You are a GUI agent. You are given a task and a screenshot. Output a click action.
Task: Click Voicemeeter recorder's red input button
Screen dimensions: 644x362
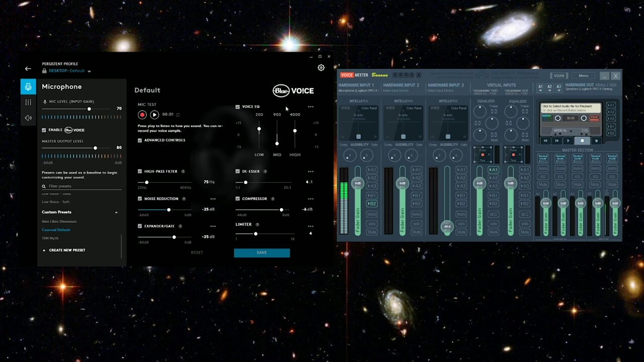click(x=594, y=119)
